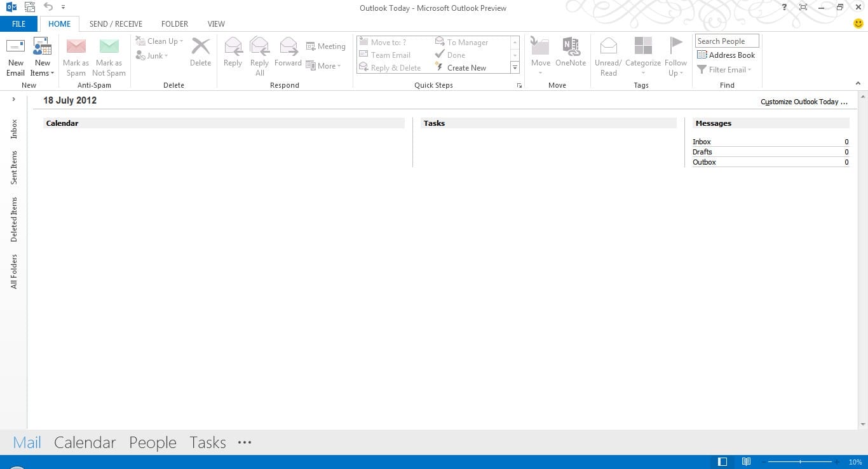This screenshot has width=868, height=469.
Task: Open Junk dropdown
Action: (152, 56)
